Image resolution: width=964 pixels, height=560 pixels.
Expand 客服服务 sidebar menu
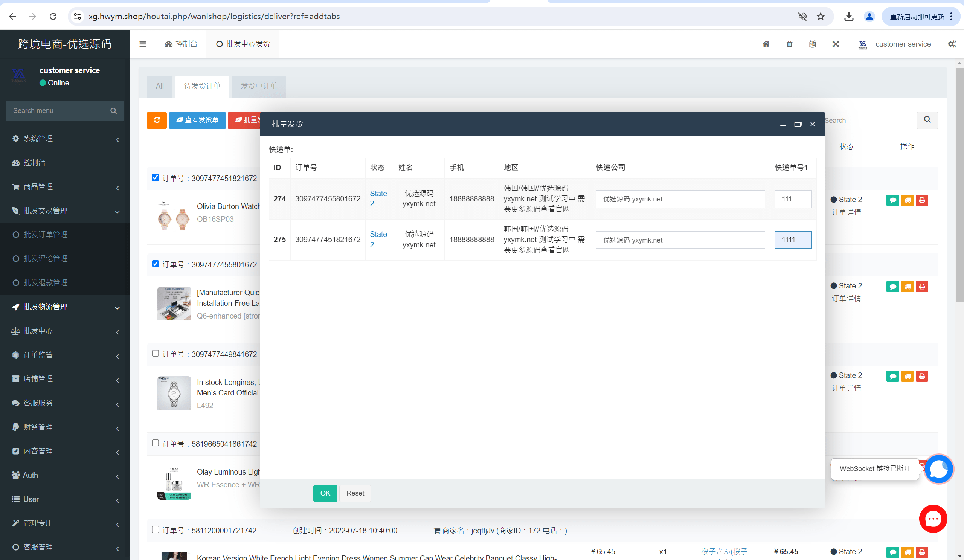tap(65, 403)
